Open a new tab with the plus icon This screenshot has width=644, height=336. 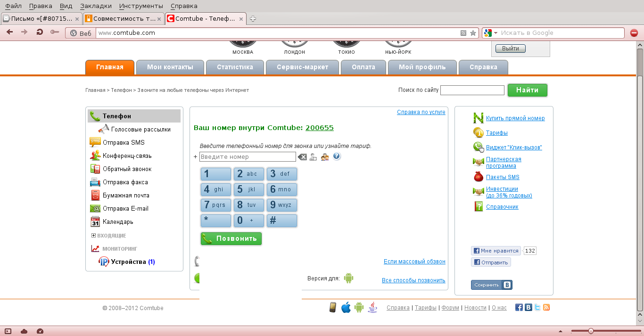point(253,19)
